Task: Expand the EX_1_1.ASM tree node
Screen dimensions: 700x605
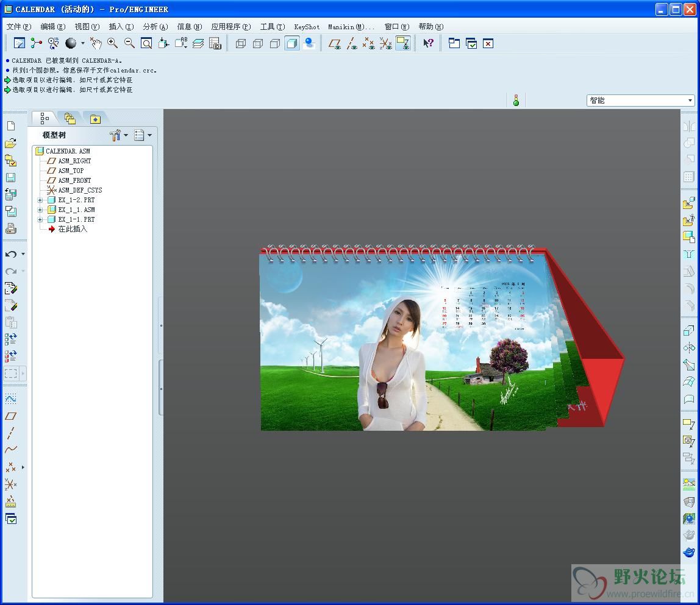Action: [x=40, y=210]
